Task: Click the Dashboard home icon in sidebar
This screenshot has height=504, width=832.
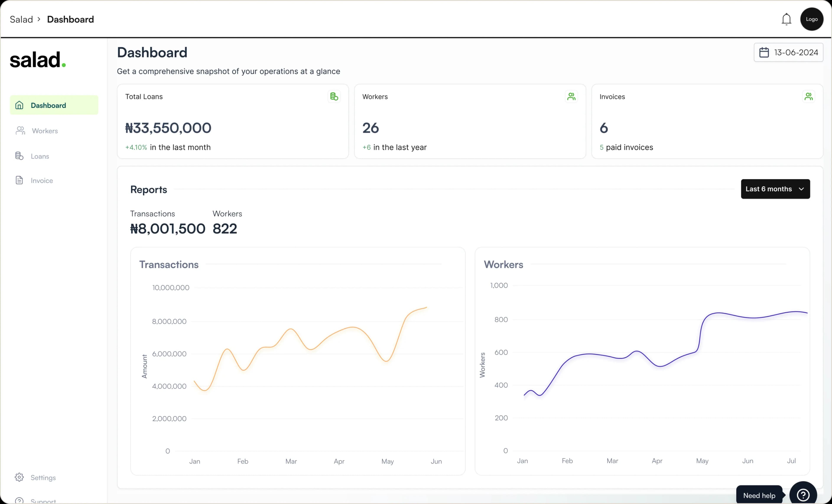Action: click(x=19, y=105)
